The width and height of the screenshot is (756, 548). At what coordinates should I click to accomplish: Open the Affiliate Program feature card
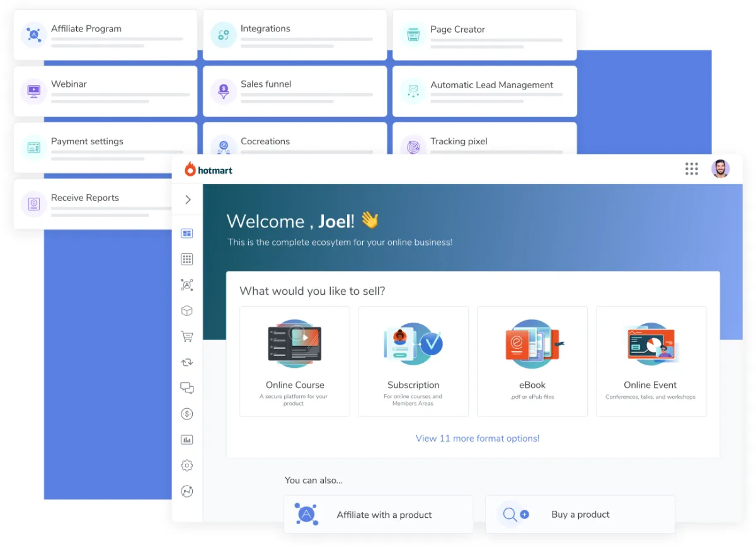click(x=105, y=35)
